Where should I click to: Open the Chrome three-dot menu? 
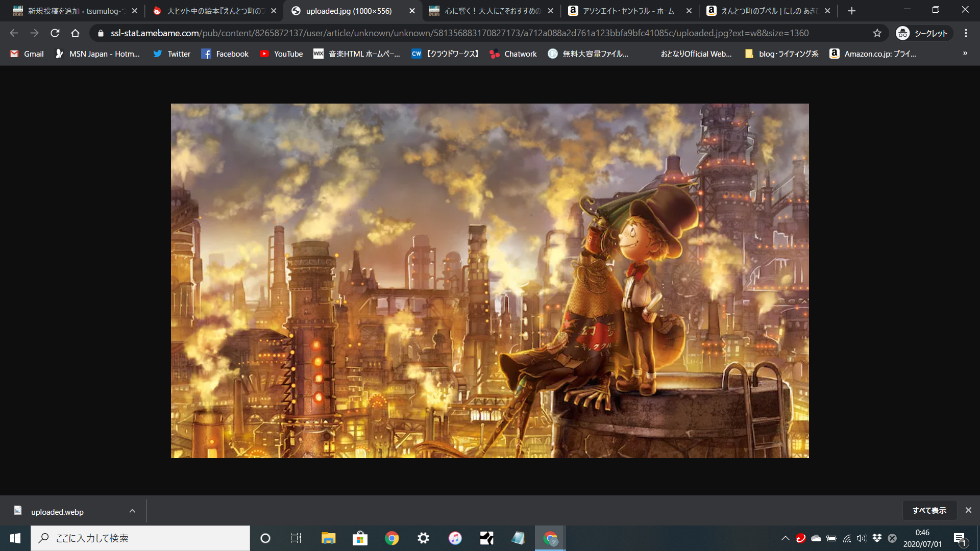click(966, 33)
